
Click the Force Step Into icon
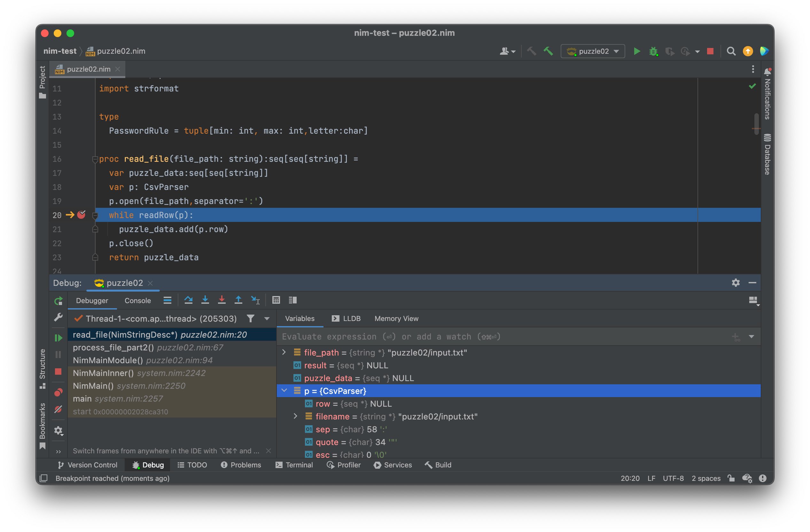click(222, 300)
